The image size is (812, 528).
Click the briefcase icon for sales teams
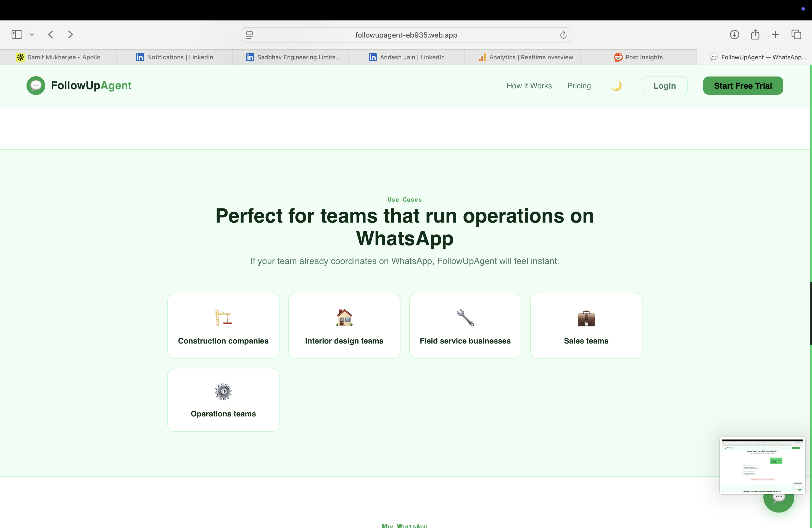(586, 318)
